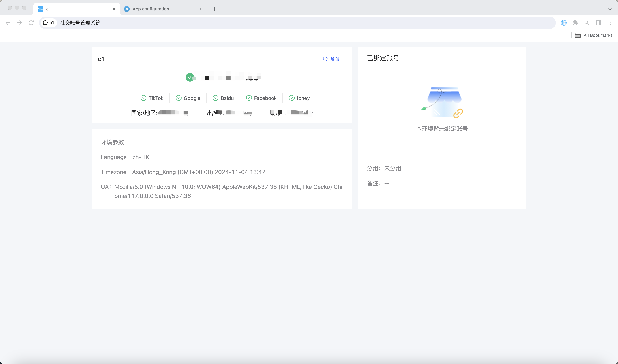The image size is (618, 364).
Task: Click the 分组：未分组 text
Action: coord(384,168)
